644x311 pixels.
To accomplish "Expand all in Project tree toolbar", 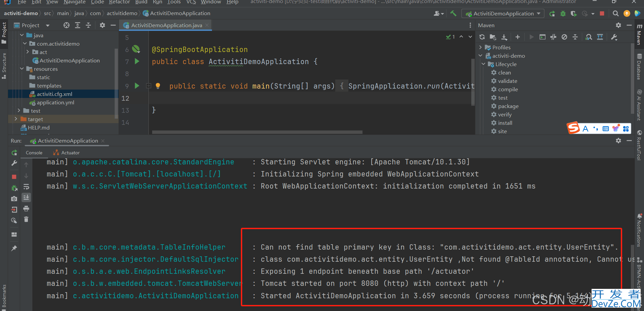I will [x=78, y=25].
